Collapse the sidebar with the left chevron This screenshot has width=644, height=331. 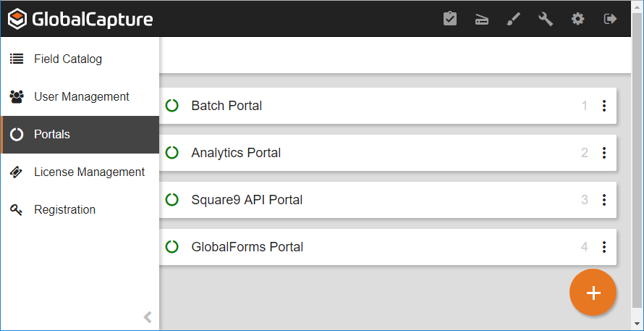pyautogui.click(x=148, y=317)
